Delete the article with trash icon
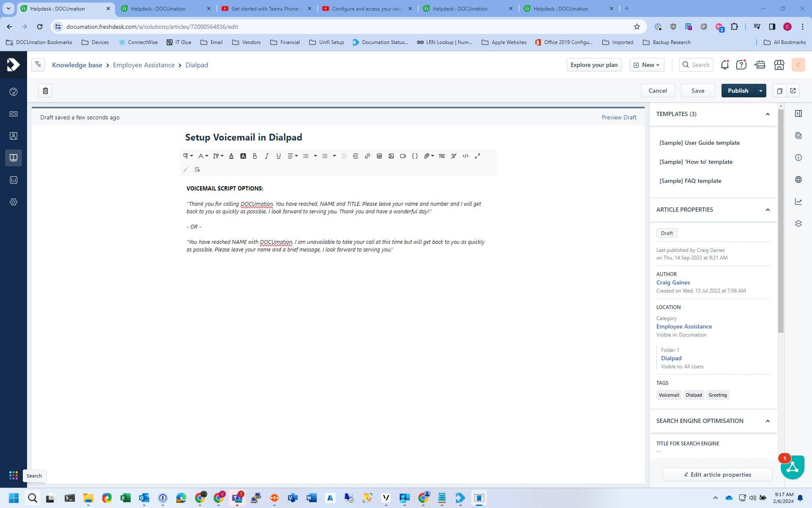 (45, 91)
